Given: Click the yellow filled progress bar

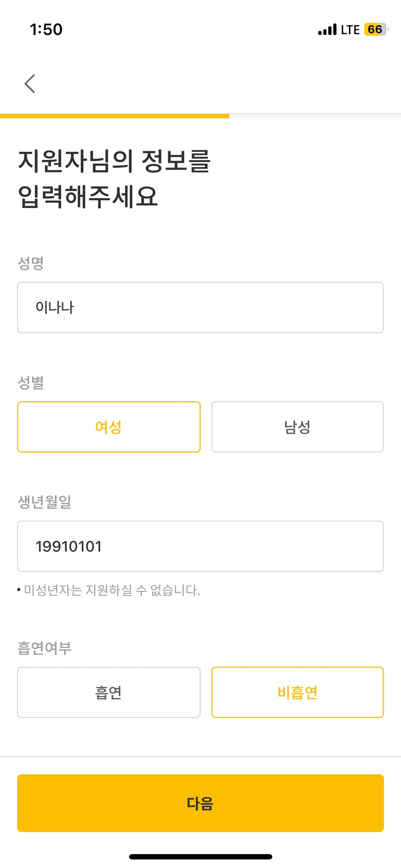Looking at the screenshot, I should tap(114, 116).
